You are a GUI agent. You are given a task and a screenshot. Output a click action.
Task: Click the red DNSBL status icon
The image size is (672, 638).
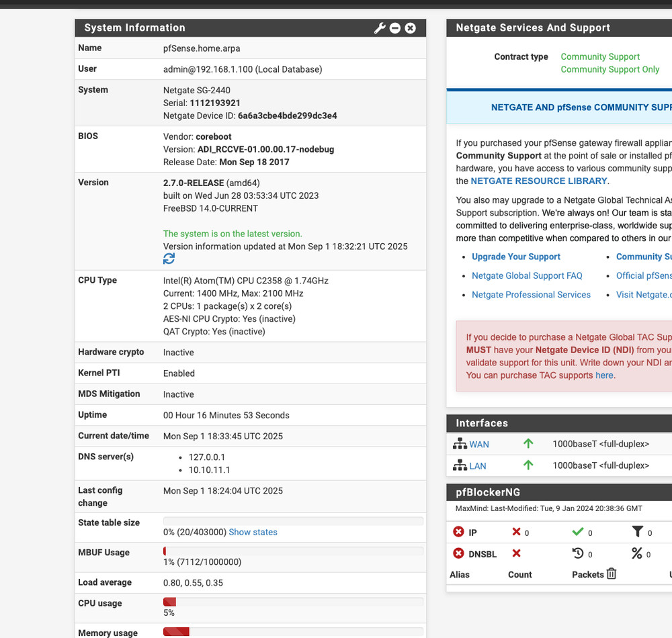click(x=458, y=553)
